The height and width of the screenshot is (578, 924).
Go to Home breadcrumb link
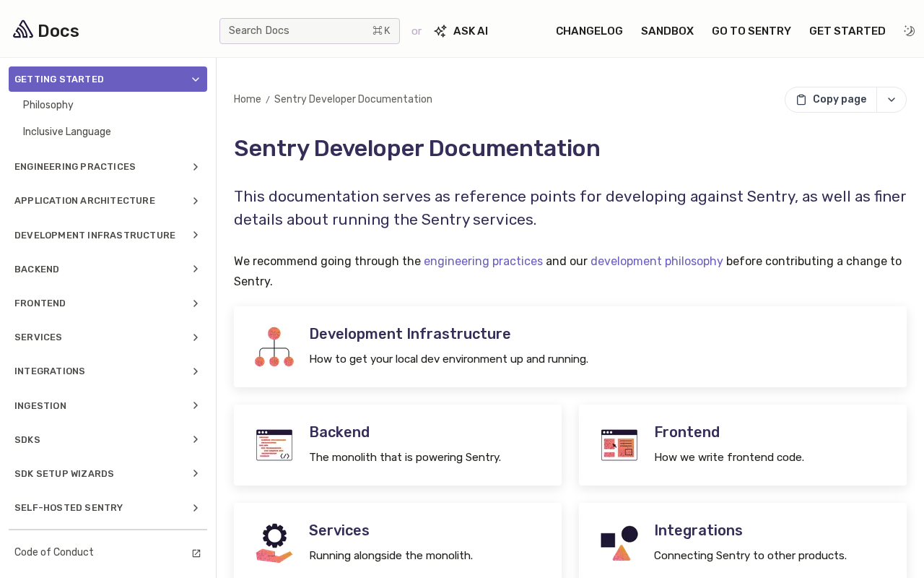(248, 100)
